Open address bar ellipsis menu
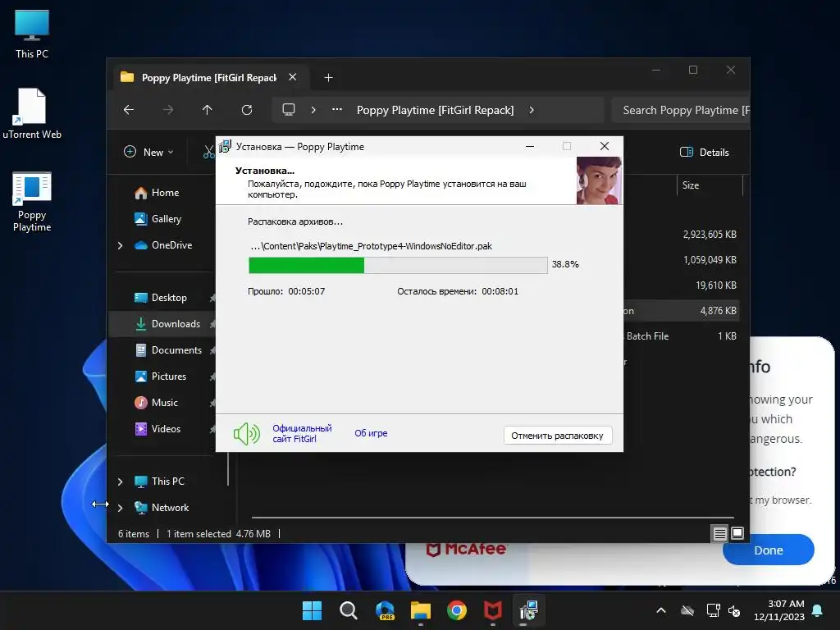 point(337,109)
